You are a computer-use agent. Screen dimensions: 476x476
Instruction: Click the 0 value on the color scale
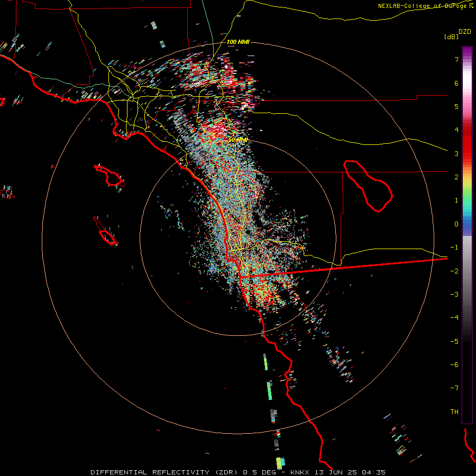[x=456, y=224]
